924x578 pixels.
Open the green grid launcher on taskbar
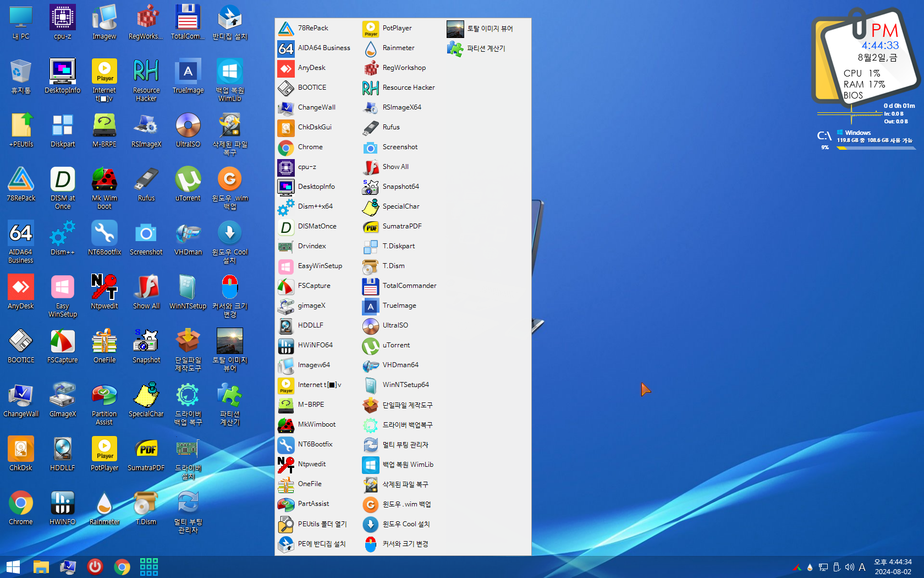pyautogui.click(x=149, y=567)
